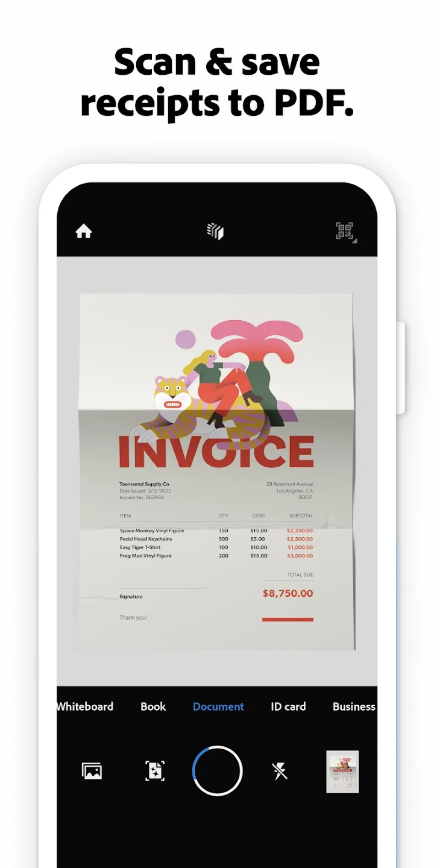Turn on the camera flash
Screen dimensions: 434x868
click(280, 771)
